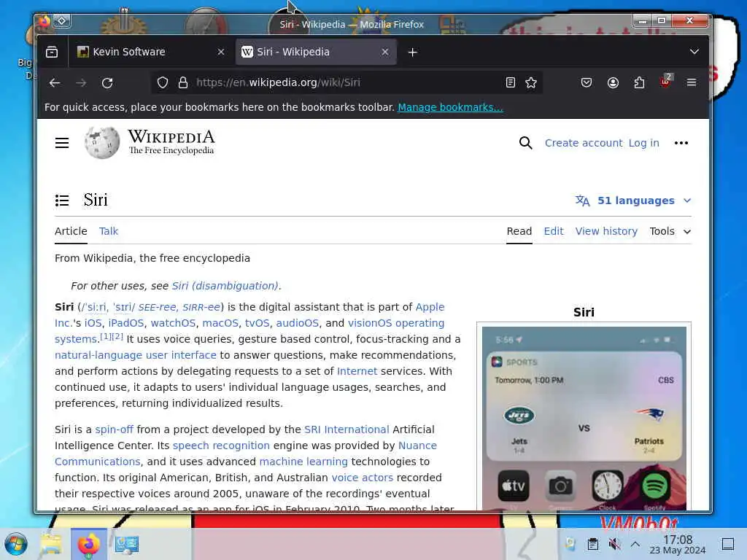
Task: Follow the Siri (disambiguation) link
Action: click(x=225, y=286)
